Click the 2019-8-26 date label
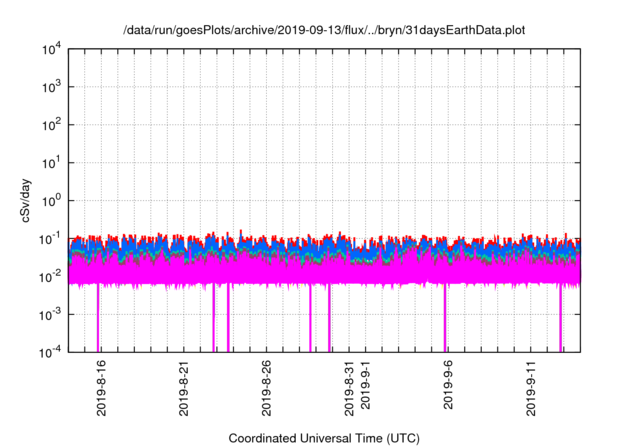Screen dimensions: 640x448 (x=266, y=388)
